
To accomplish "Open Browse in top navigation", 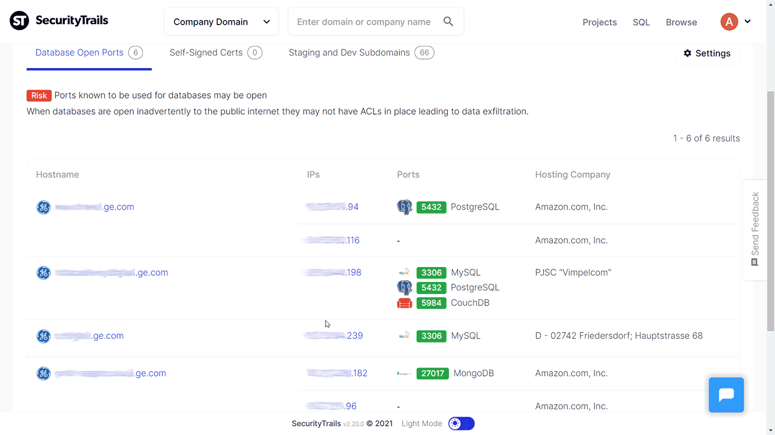I will coord(681,22).
